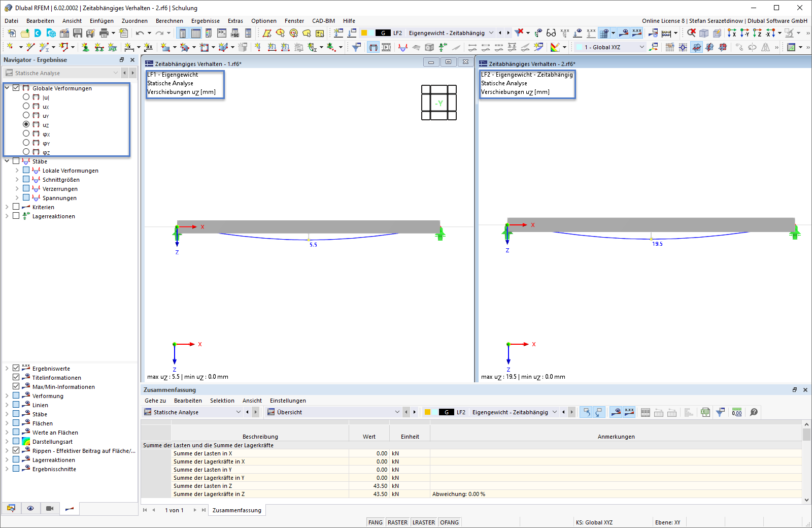
Task: Open the Statische Analyse dropdown in the navigator
Action: coord(115,73)
